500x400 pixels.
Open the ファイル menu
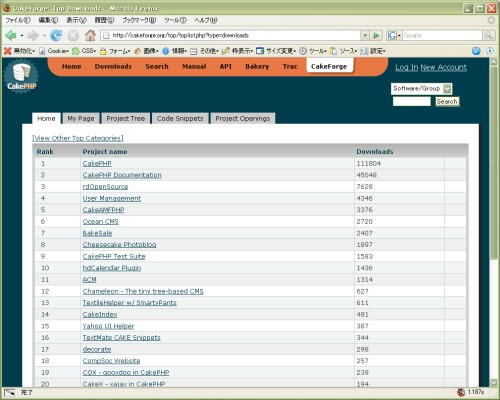tap(18, 20)
